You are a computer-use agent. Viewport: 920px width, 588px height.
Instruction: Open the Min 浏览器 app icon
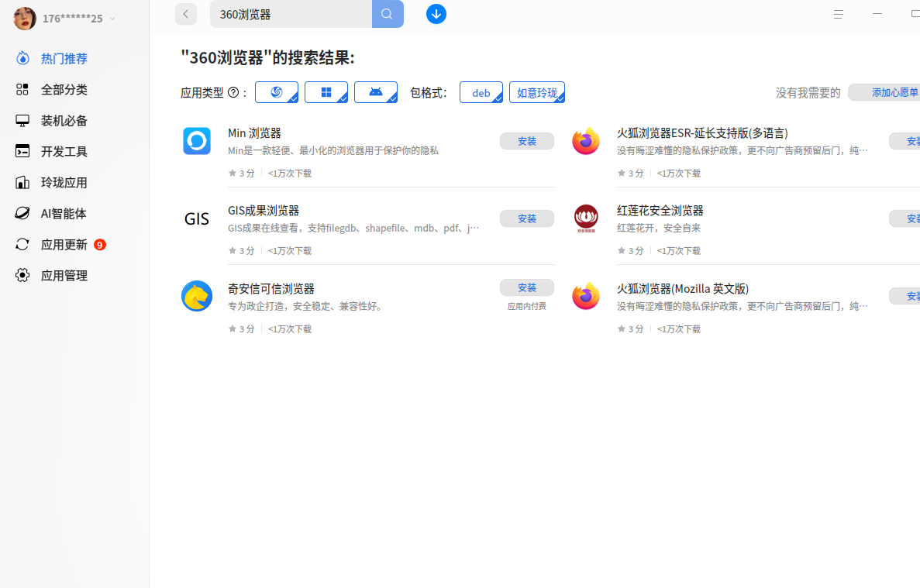point(197,141)
